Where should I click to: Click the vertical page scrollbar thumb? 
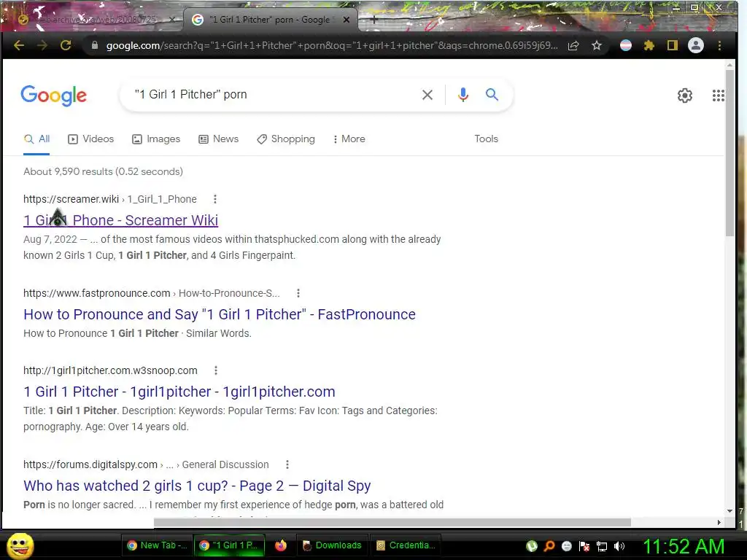729,153
